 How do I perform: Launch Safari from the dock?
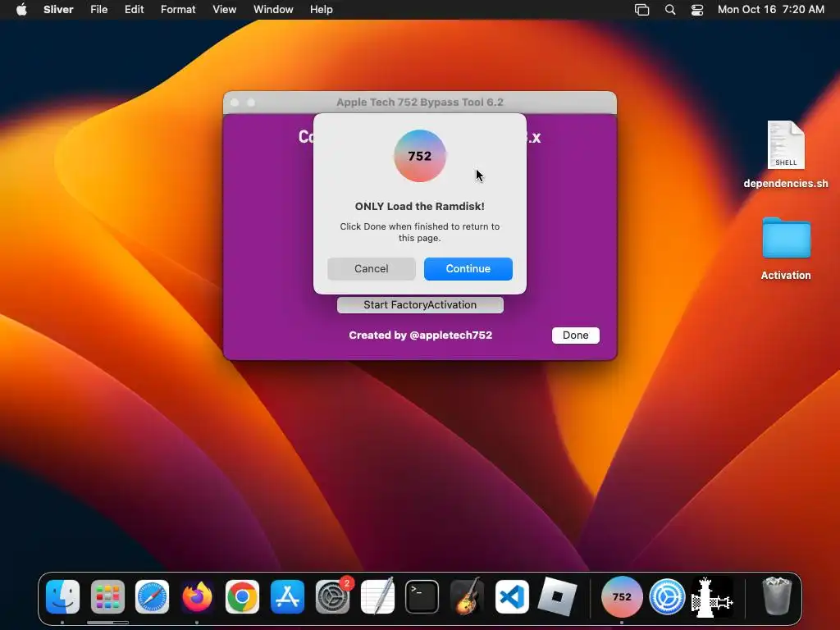point(152,597)
